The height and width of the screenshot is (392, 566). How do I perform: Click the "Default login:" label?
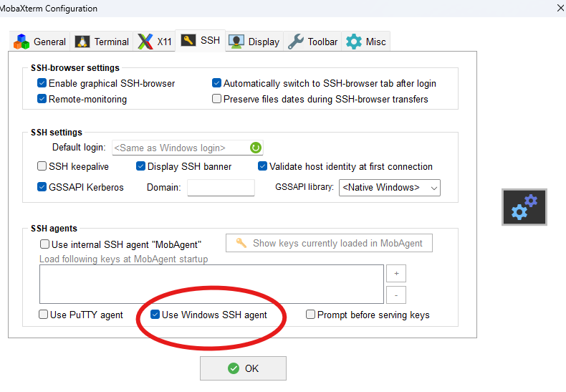(79, 148)
